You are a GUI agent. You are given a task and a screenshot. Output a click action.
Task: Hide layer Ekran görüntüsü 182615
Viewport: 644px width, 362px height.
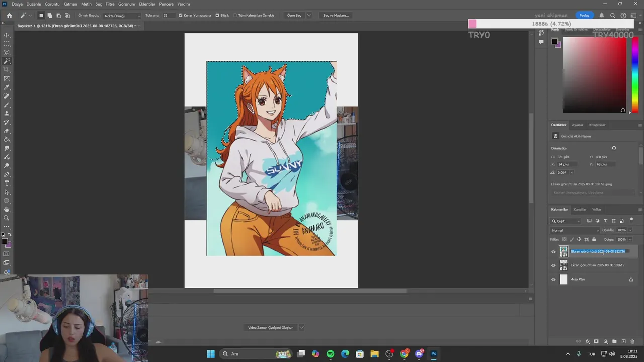[553, 265]
